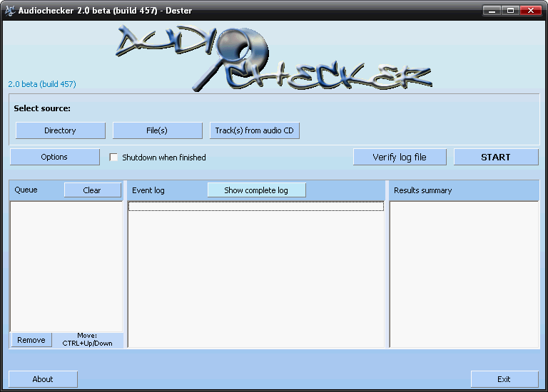The width and height of the screenshot is (548, 392).
Task: Maximize the Audiochecker window
Action: [x=511, y=11]
